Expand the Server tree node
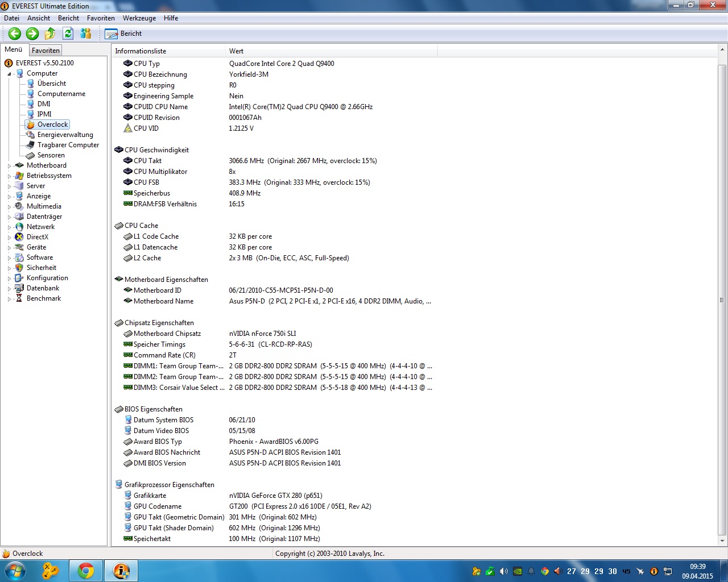The width and height of the screenshot is (728, 582). coord(9,186)
